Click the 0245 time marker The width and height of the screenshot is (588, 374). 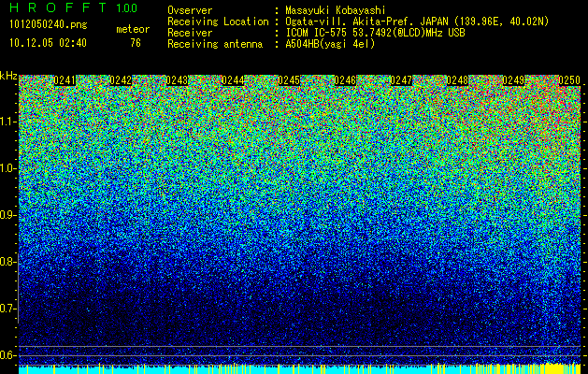point(289,80)
